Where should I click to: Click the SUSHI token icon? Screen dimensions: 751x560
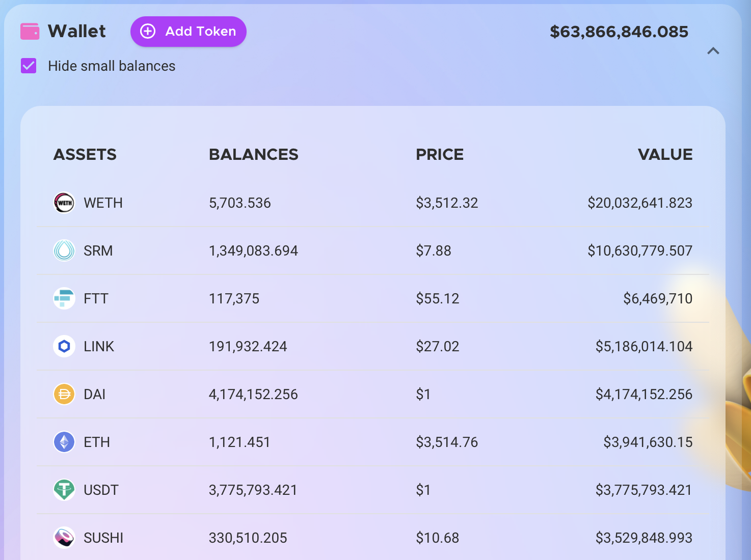point(64,538)
